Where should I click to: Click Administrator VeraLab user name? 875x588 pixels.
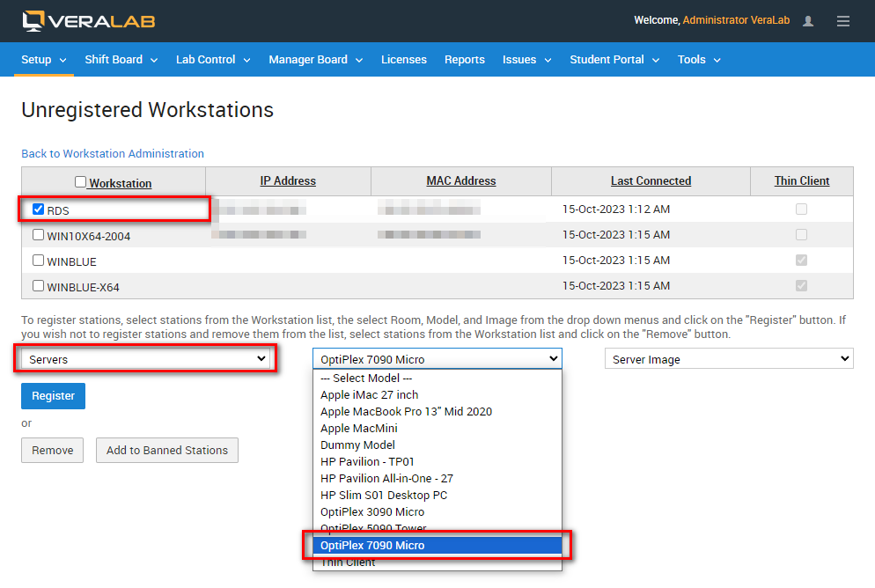pyautogui.click(x=736, y=20)
